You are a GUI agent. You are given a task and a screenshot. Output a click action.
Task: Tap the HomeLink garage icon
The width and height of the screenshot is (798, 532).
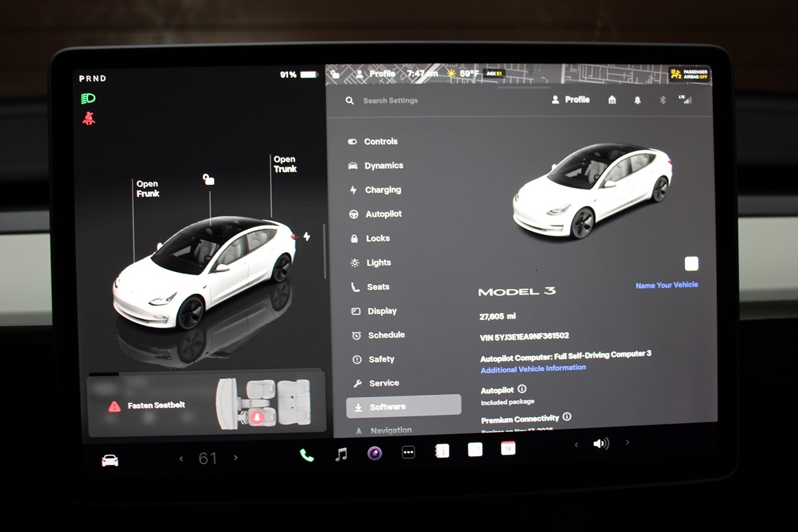(612, 100)
